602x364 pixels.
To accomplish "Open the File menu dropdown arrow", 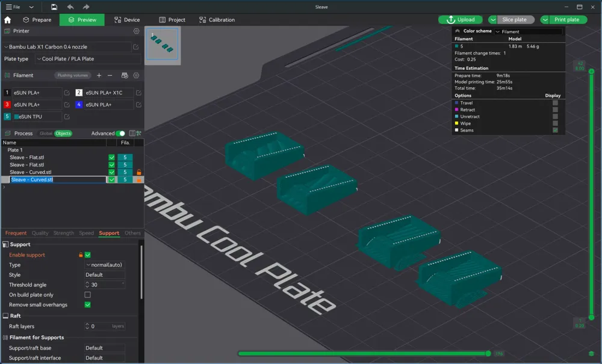I will click(31, 7).
